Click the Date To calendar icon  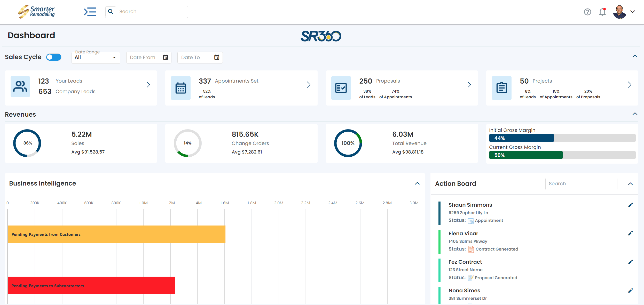pyautogui.click(x=217, y=57)
